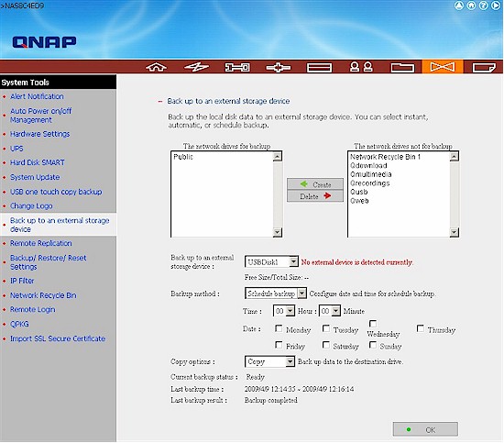Viewport: 504px width, 443px height.
Task: Click up arrow of backup drives list scrollbar
Action: coord(278,156)
